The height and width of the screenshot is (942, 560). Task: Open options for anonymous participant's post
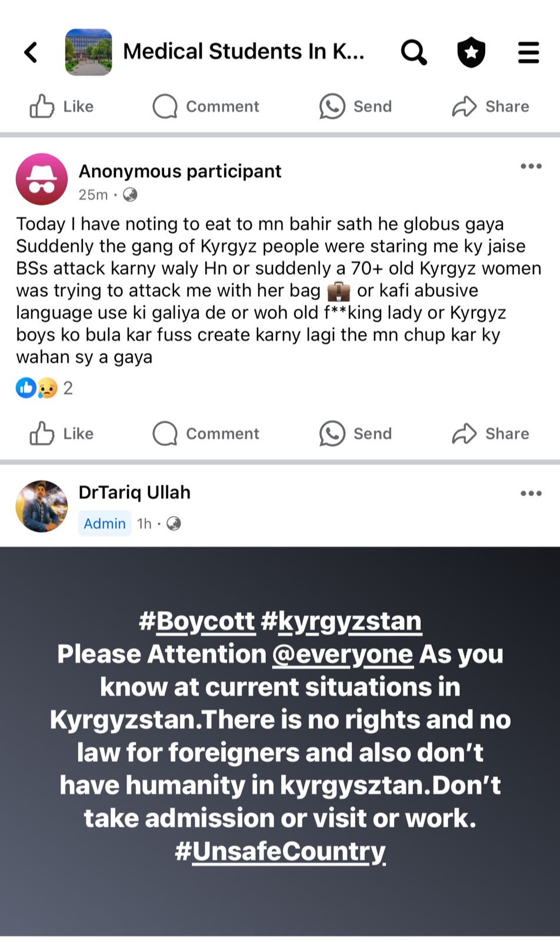point(531,167)
